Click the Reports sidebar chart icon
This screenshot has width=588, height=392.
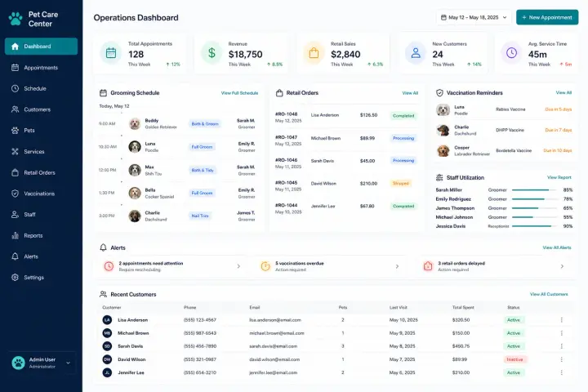(x=15, y=235)
